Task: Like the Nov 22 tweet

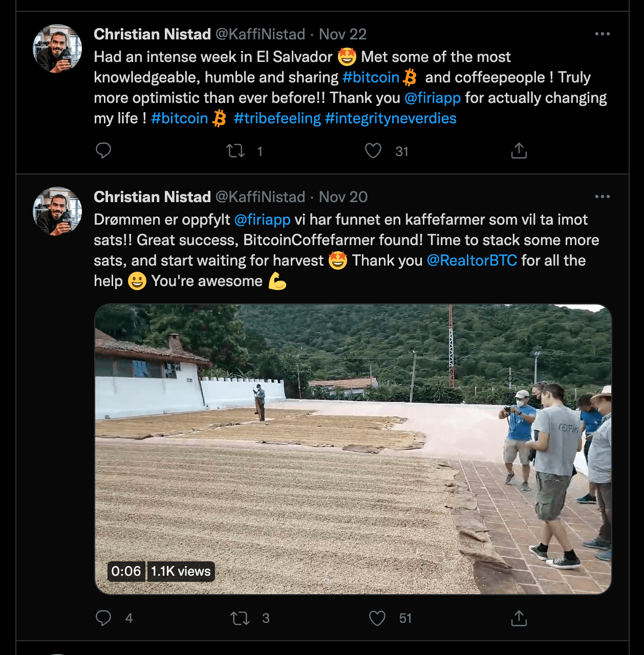Action: (373, 151)
